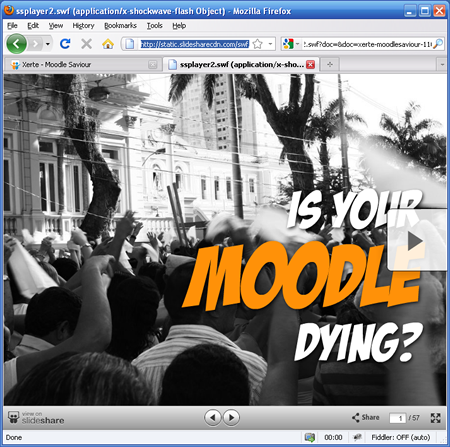The height and width of the screenshot is (447, 450).
Task: Open the Tools menu
Action: 155,26
